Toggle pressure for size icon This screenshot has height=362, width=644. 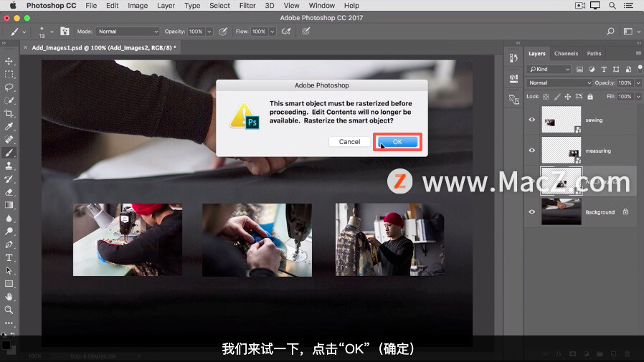click(306, 32)
